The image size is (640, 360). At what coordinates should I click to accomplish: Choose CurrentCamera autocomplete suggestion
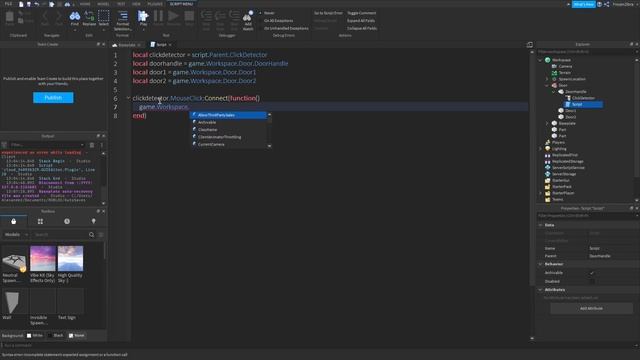(x=228, y=144)
